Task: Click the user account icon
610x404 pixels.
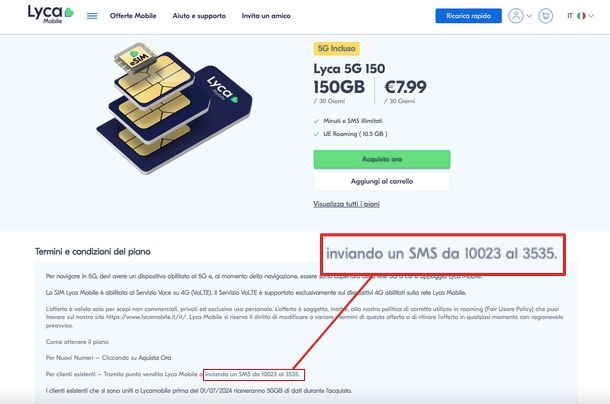Action: point(515,16)
